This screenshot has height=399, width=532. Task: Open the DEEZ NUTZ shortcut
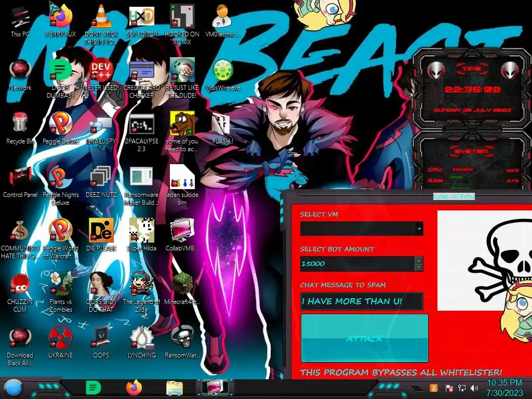[101, 182]
